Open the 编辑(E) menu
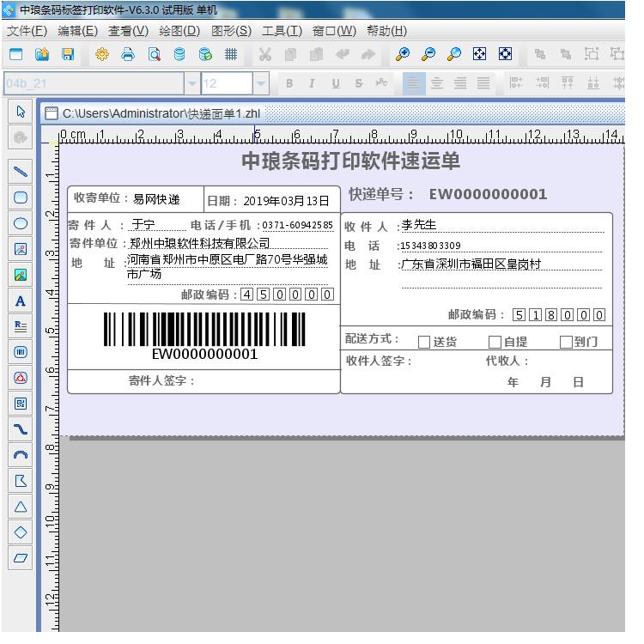 click(77, 31)
